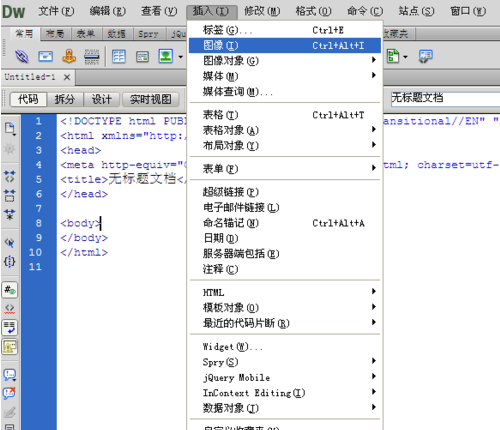Open the 修改 menu in menu bar
This screenshot has width=500, height=430.
(x=262, y=12)
